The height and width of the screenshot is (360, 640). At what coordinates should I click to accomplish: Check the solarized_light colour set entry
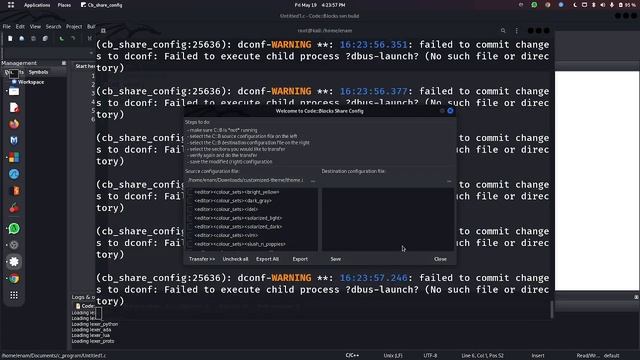(190, 218)
